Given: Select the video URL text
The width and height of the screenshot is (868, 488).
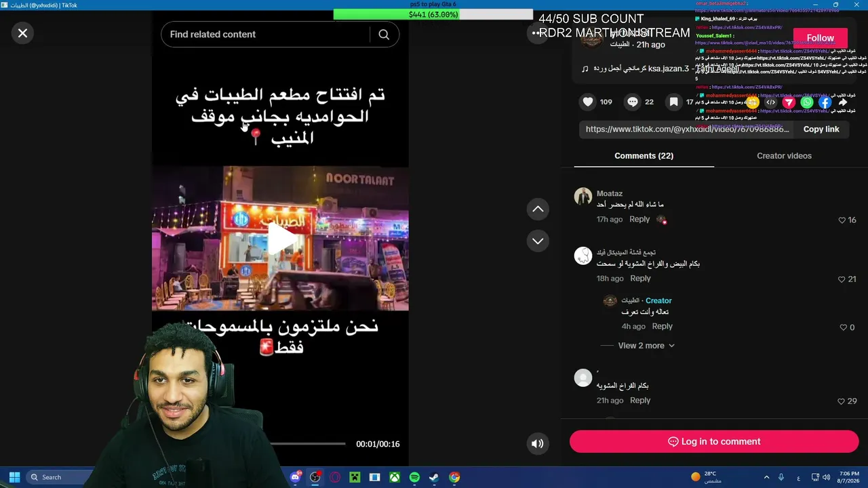Looking at the screenshot, I should pos(688,129).
